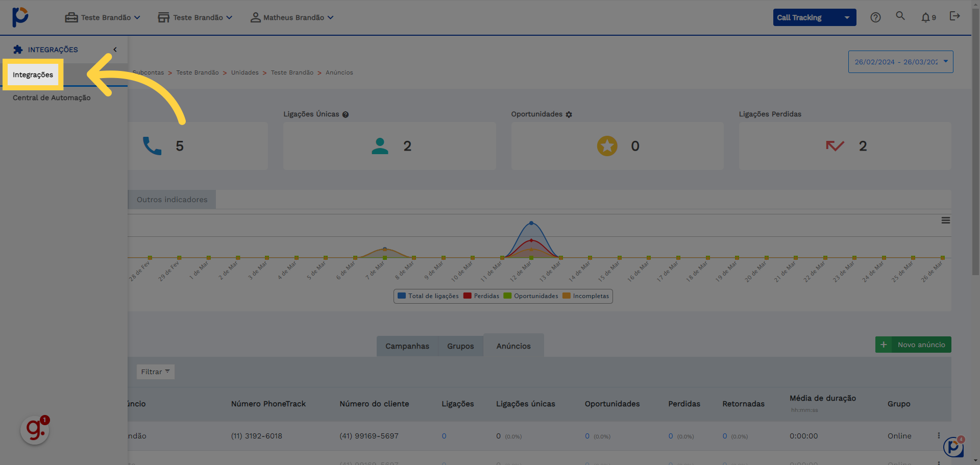This screenshot has height=465, width=980.
Task: Sort by Média de duração column header
Action: click(823, 398)
